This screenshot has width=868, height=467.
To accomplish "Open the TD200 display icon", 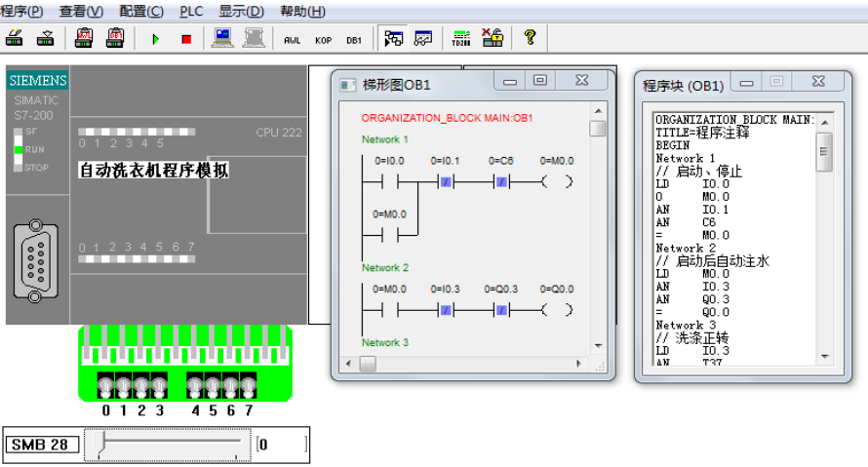I will click(x=460, y=38).
